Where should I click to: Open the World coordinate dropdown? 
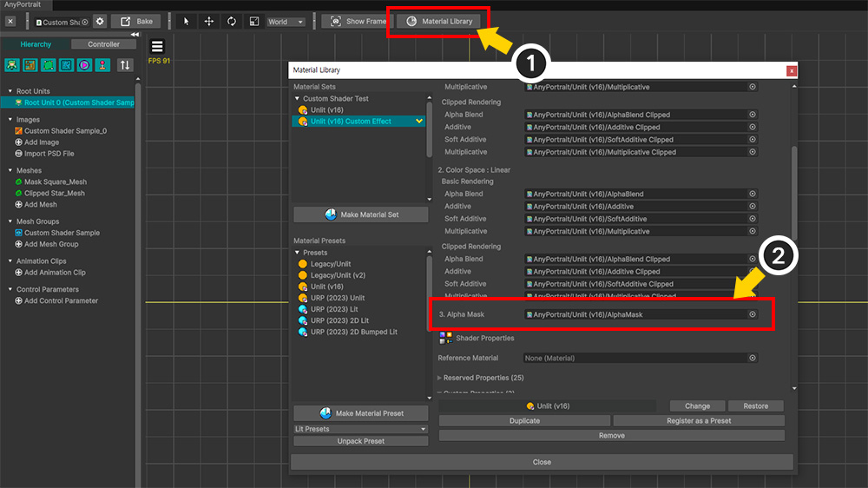pos(286,22)
